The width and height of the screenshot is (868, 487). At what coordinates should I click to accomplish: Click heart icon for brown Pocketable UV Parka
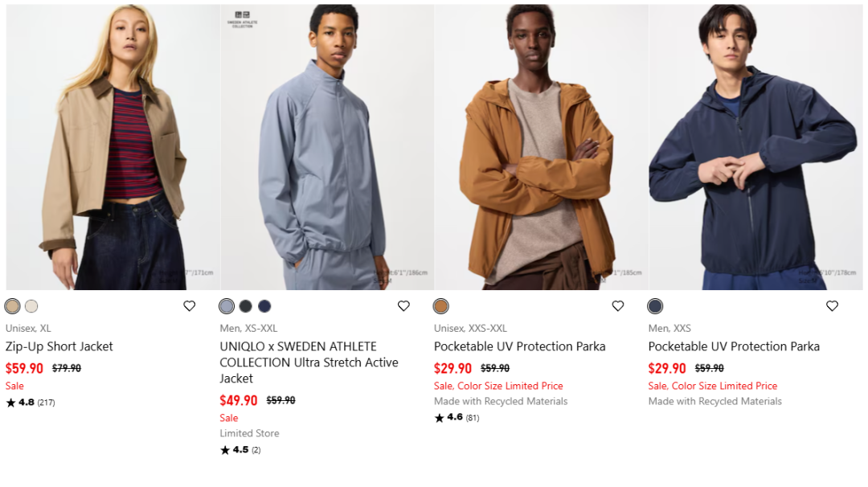pyautogui.click(x=618, y=306)
